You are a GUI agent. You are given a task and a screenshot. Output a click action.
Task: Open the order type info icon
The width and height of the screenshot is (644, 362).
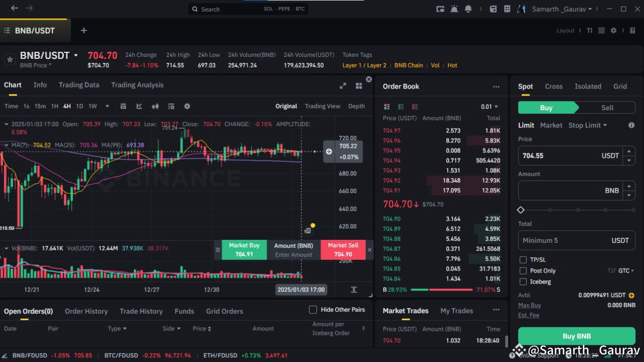631,125
